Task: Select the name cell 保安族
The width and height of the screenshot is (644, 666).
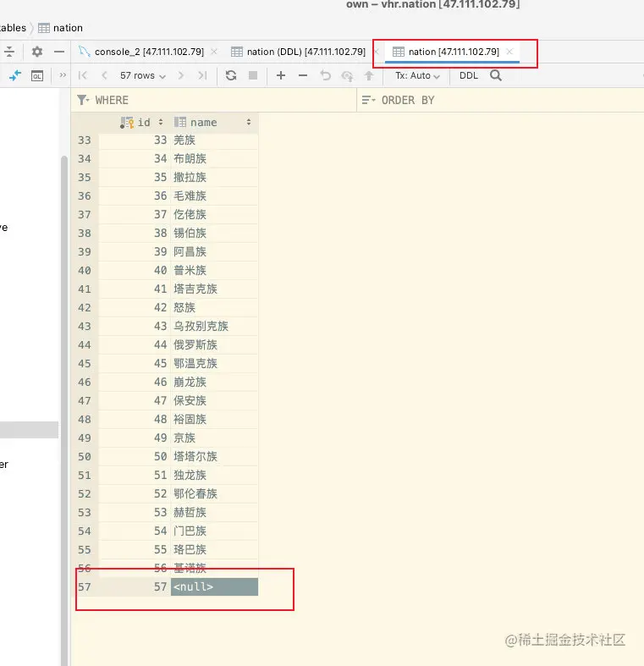Action: [x=214, y=400]
